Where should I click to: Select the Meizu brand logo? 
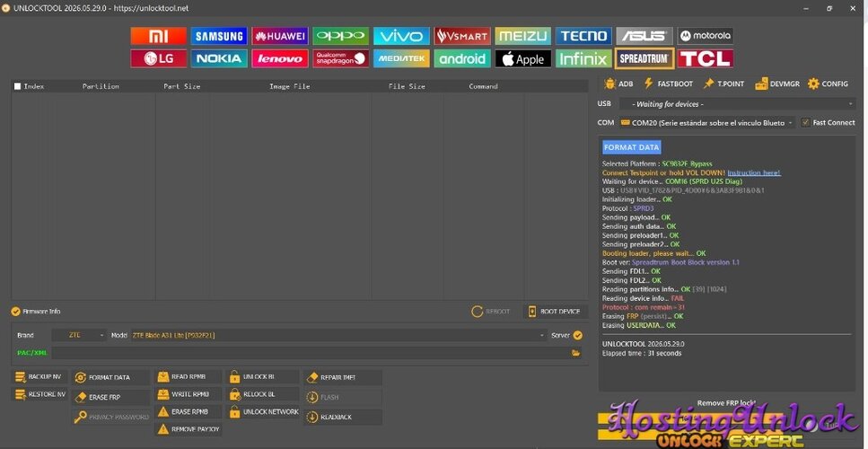tap(523, 36)
